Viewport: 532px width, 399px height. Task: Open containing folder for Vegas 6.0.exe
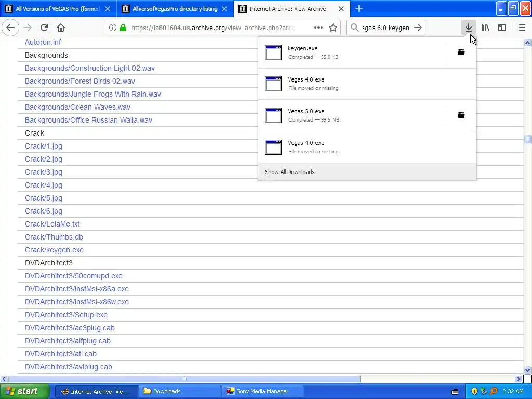click(x=461, y=115)
